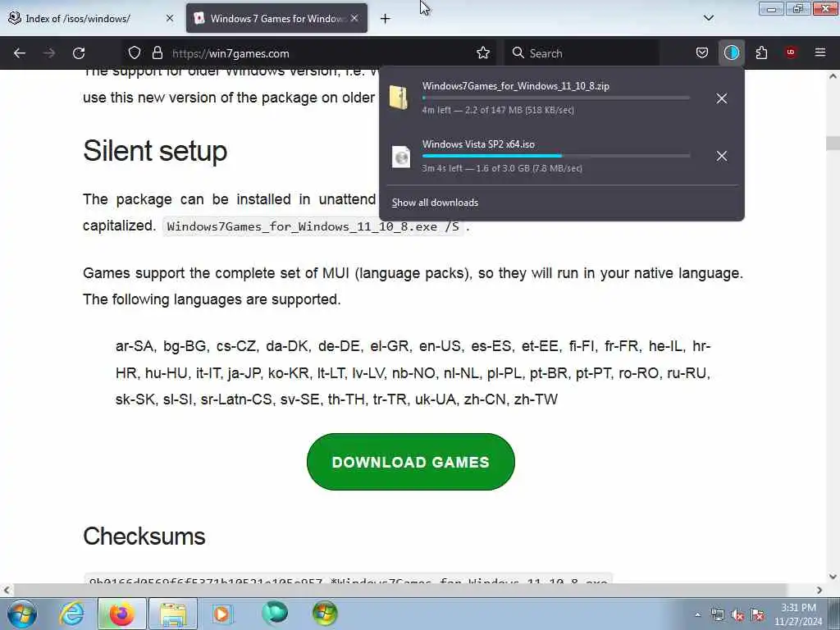Open the tracking protection shield icon

click(x=135, y=53)
